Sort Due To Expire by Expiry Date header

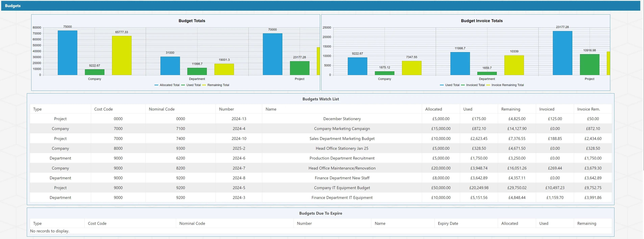pos(466,223)
